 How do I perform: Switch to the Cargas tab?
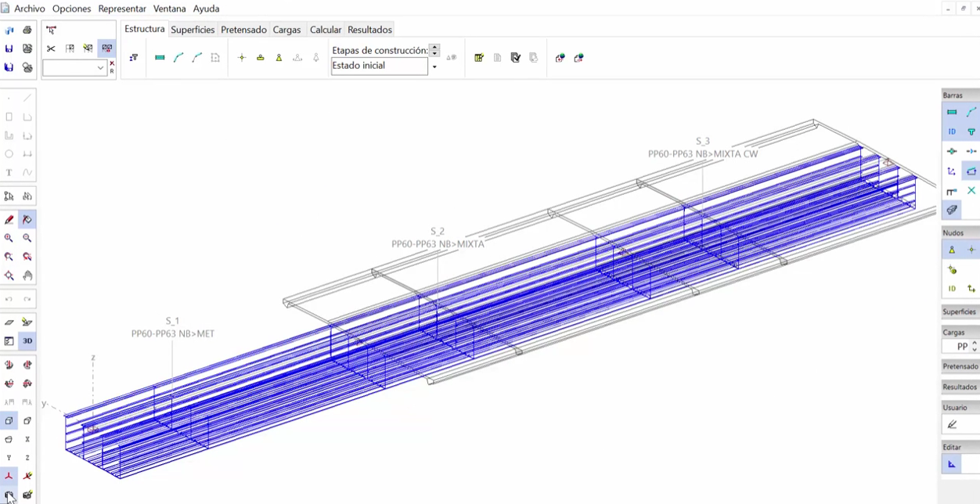click(286, 30)
